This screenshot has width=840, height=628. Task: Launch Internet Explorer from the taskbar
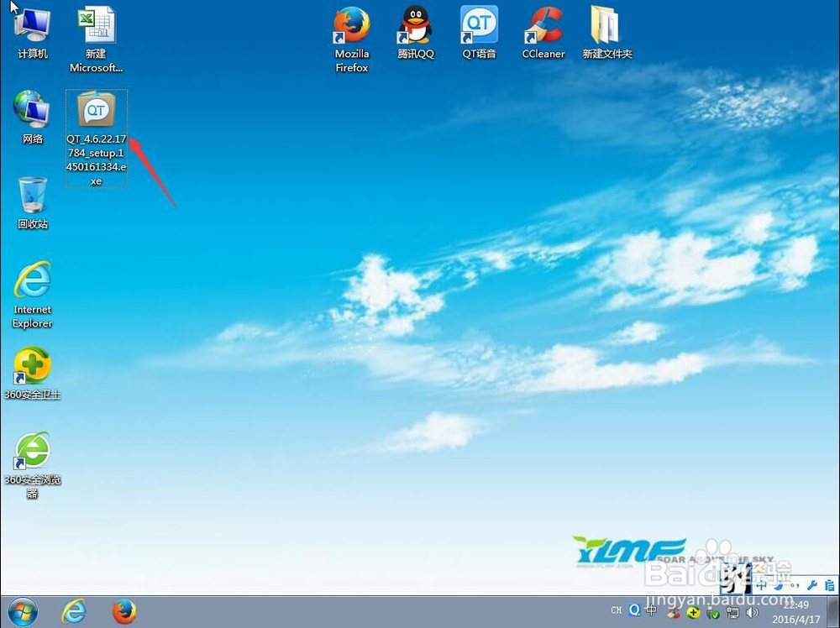[74, 612]
